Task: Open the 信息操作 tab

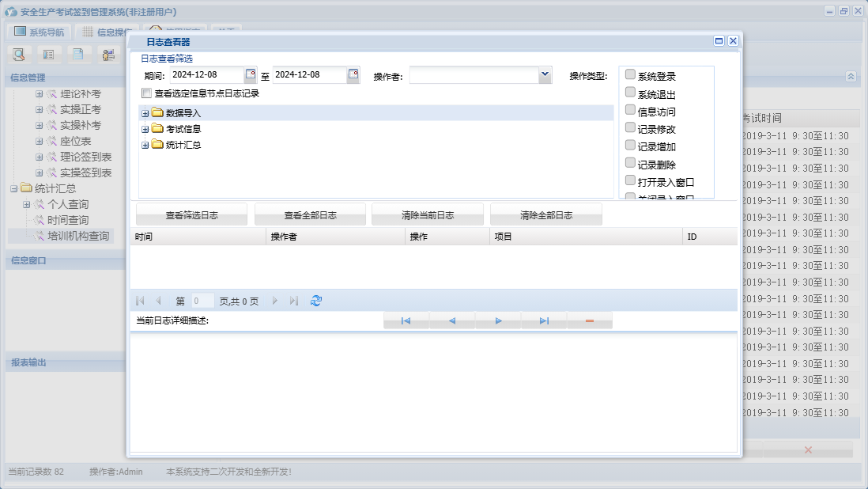Action: [108, 32]
